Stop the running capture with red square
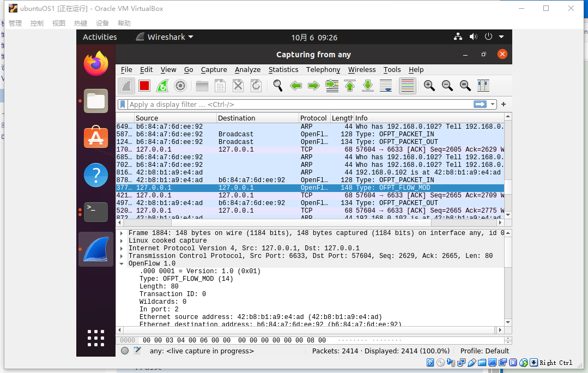Image resolution: width=588 pixels, height=373 pixels. [x=144, y=86]
